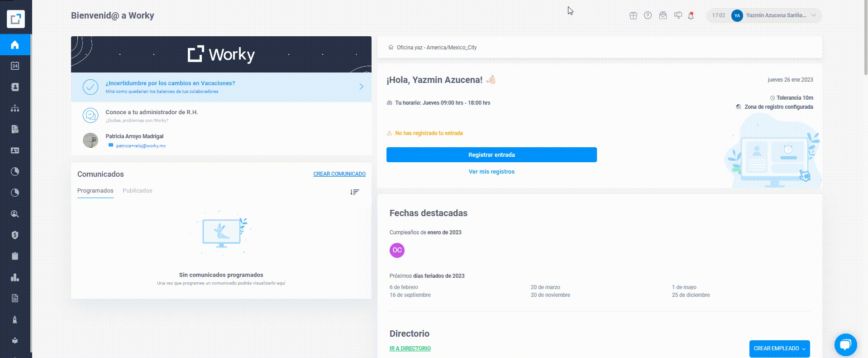The image size is (868, 358).
Task: Open the Ver mis registros link
Action: click(x=491, y=172)
